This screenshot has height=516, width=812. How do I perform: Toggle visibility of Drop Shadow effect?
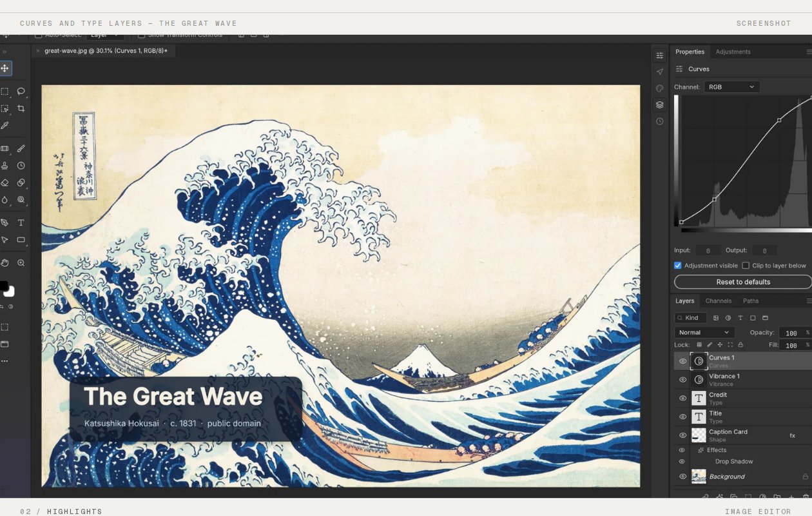(682, 462)
